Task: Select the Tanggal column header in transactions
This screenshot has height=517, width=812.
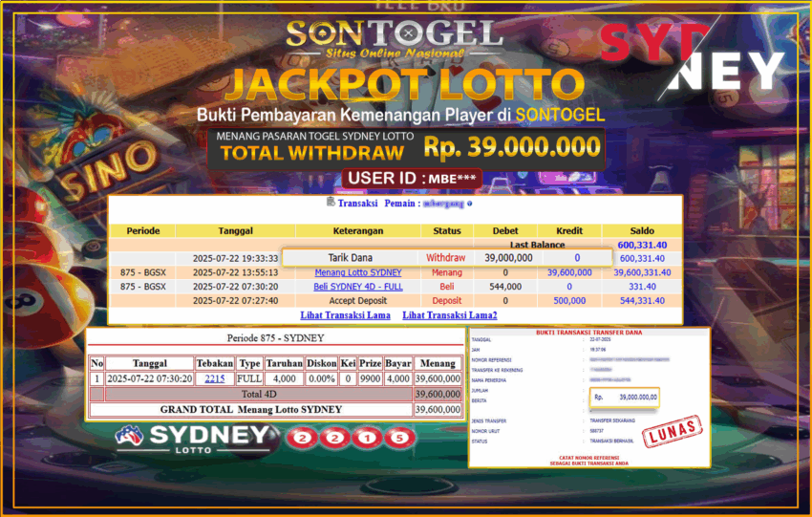Action: click(235, 231)
